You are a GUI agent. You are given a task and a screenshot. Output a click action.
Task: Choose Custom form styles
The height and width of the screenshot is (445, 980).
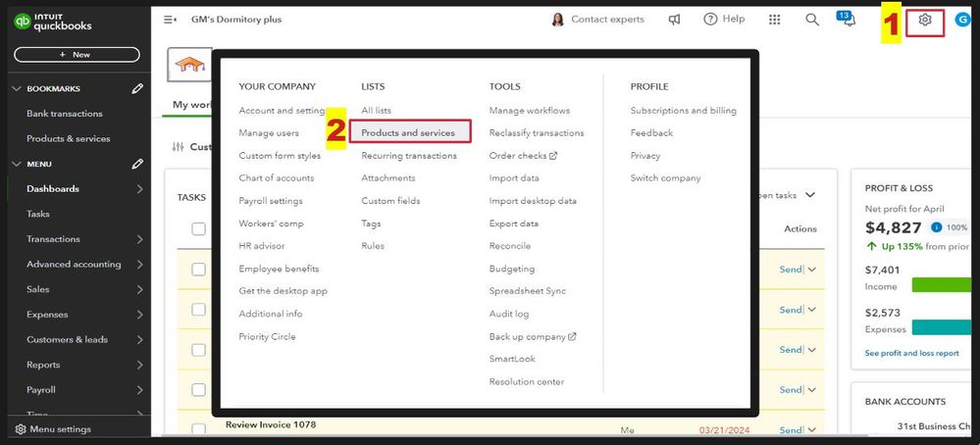(280, 156)
